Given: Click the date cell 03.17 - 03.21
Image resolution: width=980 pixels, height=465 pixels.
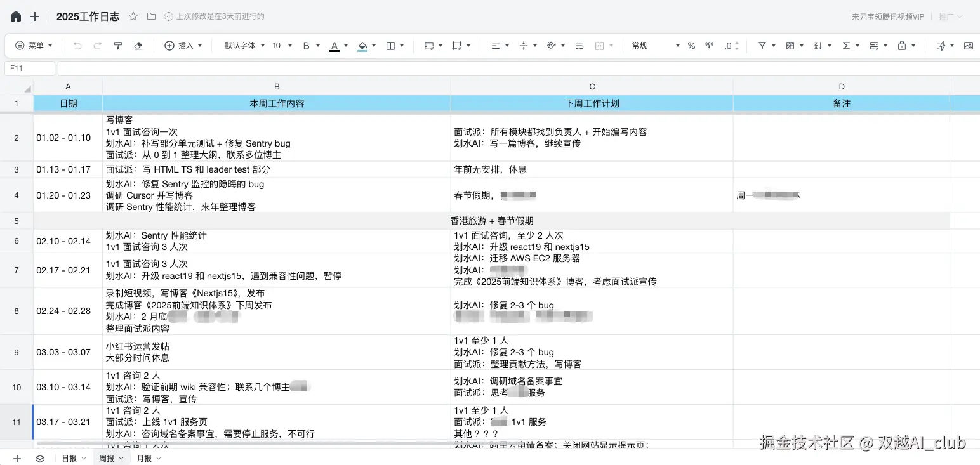Looking at the screenshot, I should click(x=68, y=422).
